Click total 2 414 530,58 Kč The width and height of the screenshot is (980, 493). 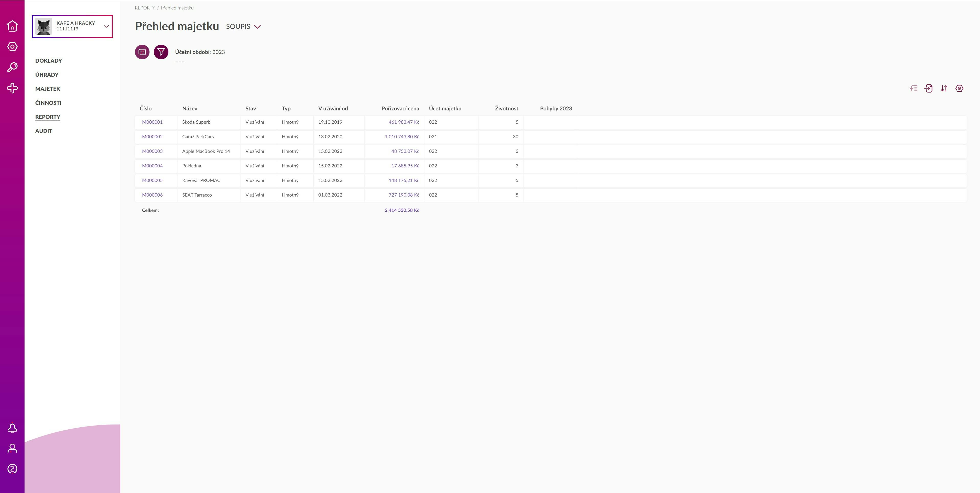click(x=402, y=210)
